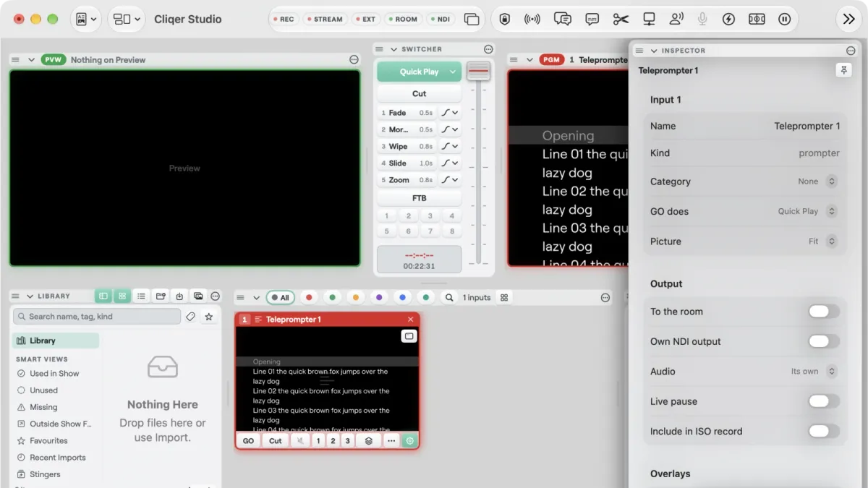Screen dimensions: 868x488
Task: Click the green gear icon on Teleprompter card
Action: pos(410,440)
